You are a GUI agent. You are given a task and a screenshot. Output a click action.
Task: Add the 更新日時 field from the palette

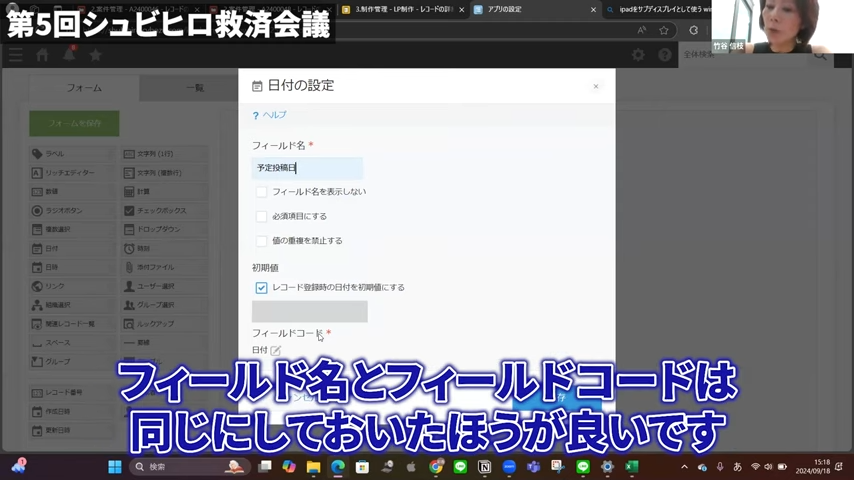click(72, 430)
